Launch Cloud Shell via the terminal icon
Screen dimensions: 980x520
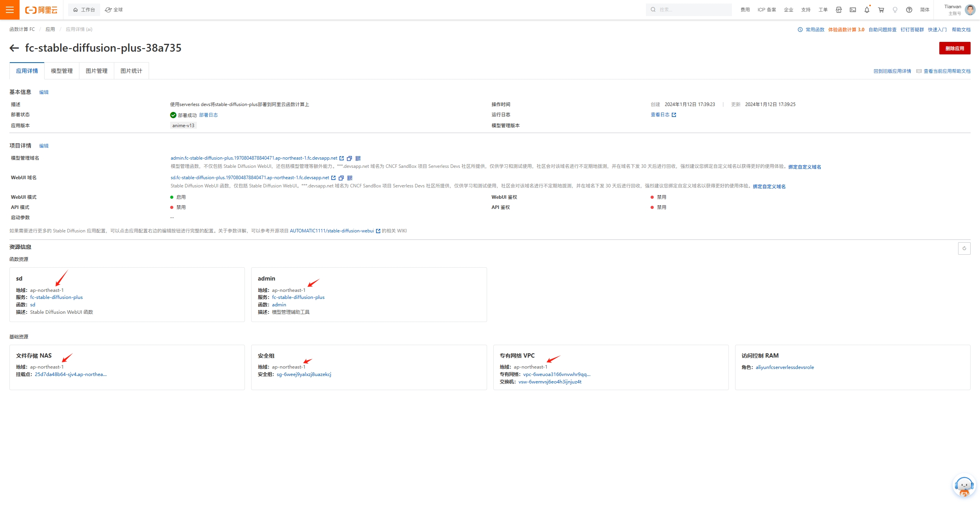pos(852,10)
